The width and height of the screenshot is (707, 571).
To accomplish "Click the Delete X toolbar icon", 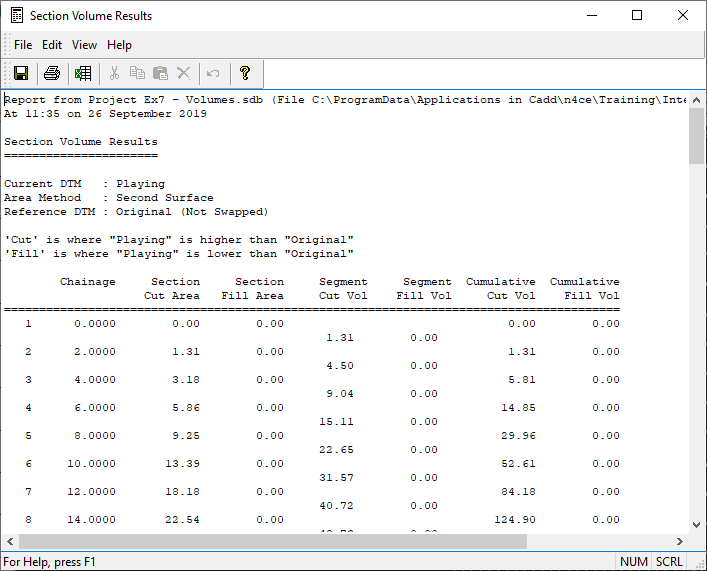I will (x=184, y=73).
